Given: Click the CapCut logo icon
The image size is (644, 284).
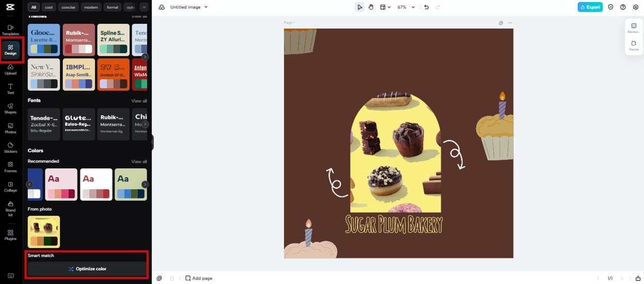Looking at the screenshot, I should click(10, 6).
